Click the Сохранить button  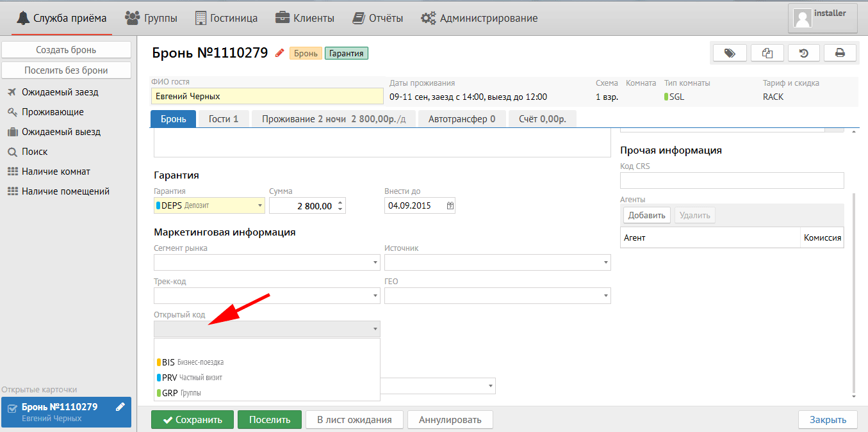click(192, 420)
